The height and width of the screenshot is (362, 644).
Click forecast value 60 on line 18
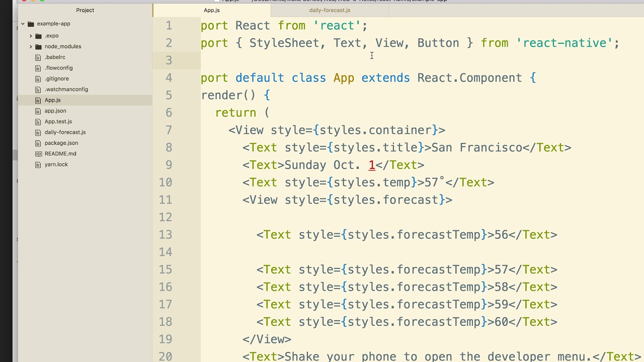[501, 322]
